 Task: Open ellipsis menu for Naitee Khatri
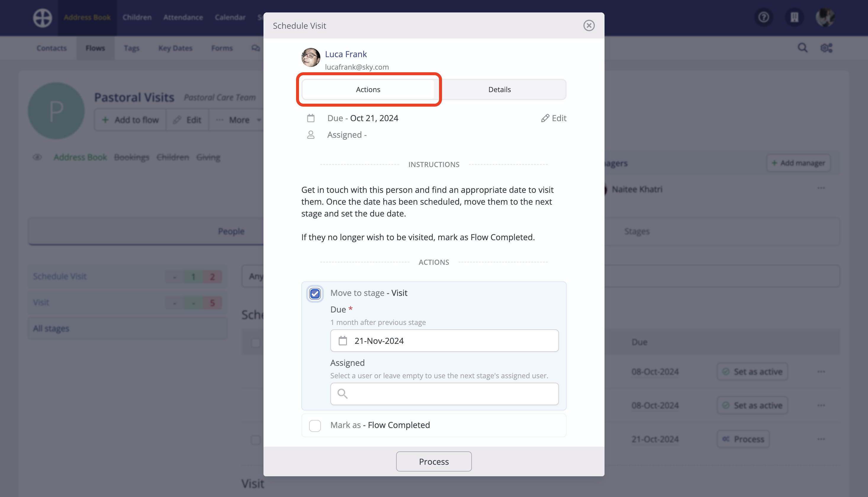click(x=821, y=188)
